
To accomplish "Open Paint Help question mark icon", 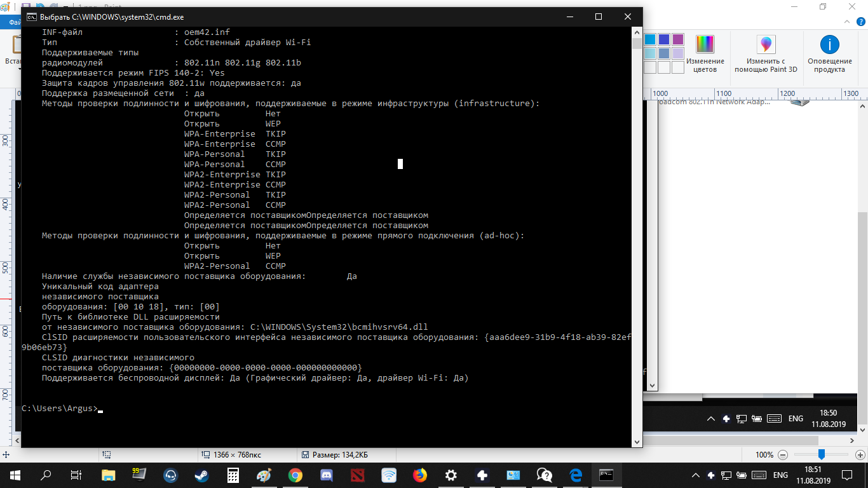I will tap(860, 23).
